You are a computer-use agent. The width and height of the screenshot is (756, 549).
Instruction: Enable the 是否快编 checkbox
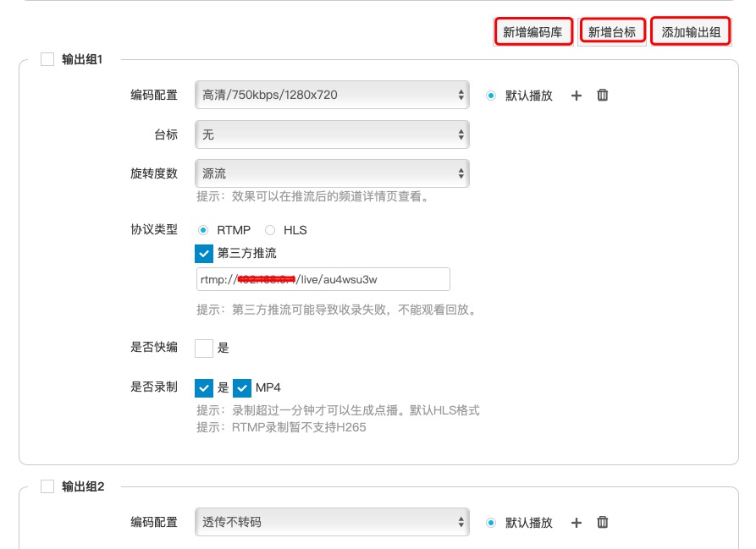pos(204,348)
